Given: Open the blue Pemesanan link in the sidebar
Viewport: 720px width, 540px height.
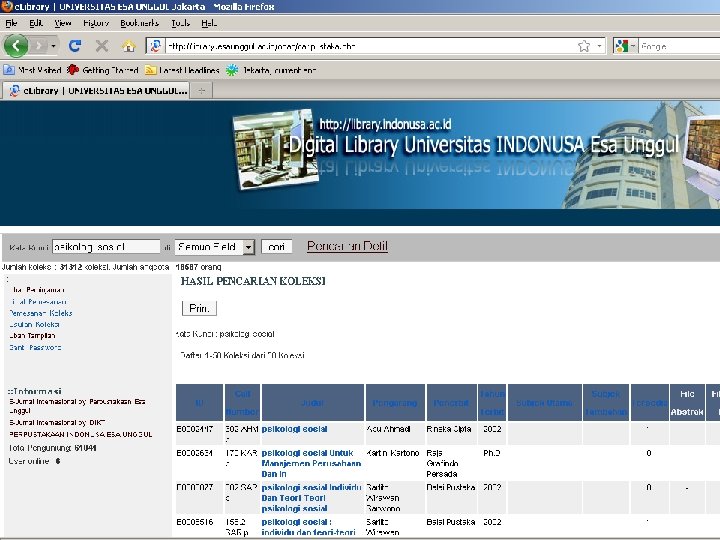Looking at the screenshot, I should (x=39, y=302).
